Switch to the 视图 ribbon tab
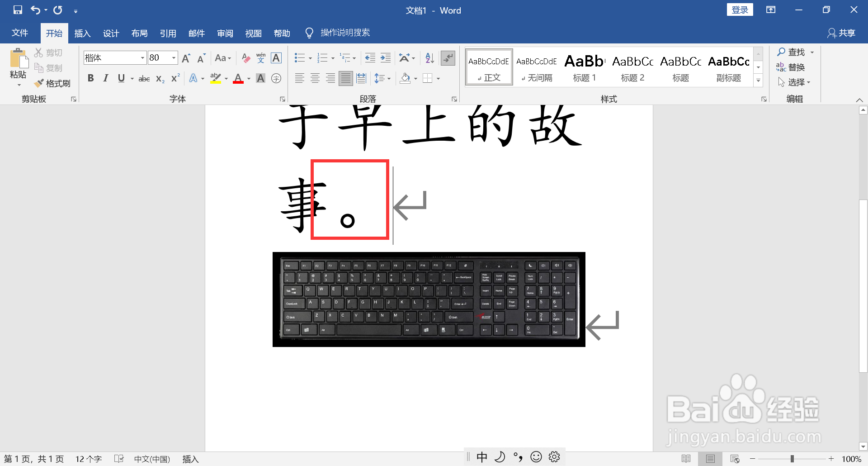This screenshot has height=466, width=868. [x=254, y=33]
